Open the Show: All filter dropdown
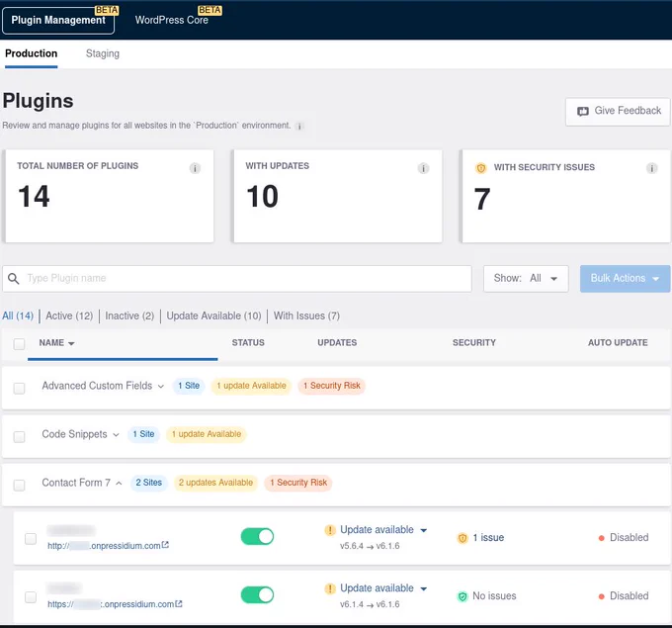The image size is (672, 628). tap(526, 278)
